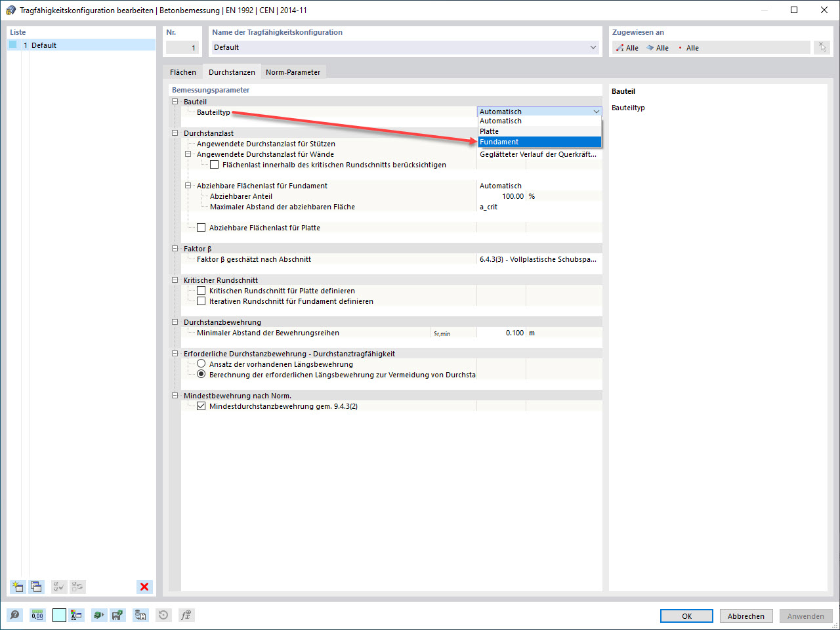Viewport: 840px width, 630px height.
Task: Check Abziehbare Flächenlast für Platte
Action: click(201, 228)
